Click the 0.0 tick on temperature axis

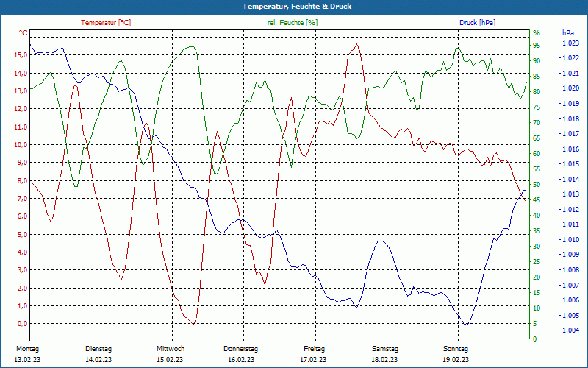pos(22,324)
